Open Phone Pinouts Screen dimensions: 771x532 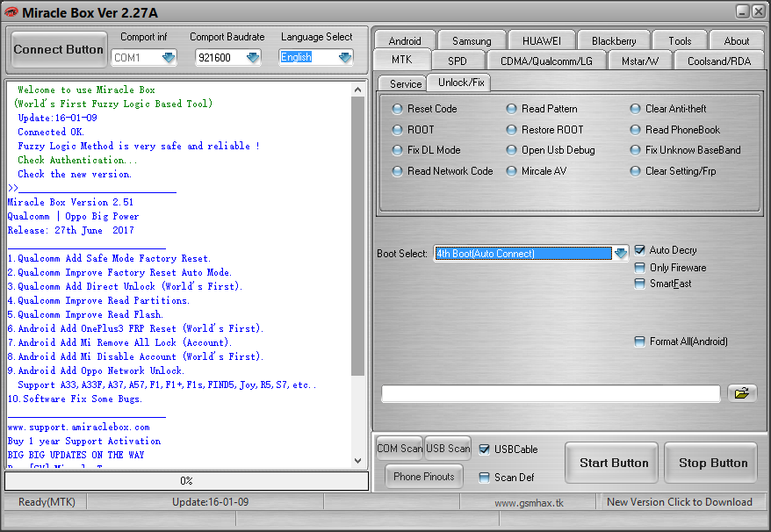424,477
